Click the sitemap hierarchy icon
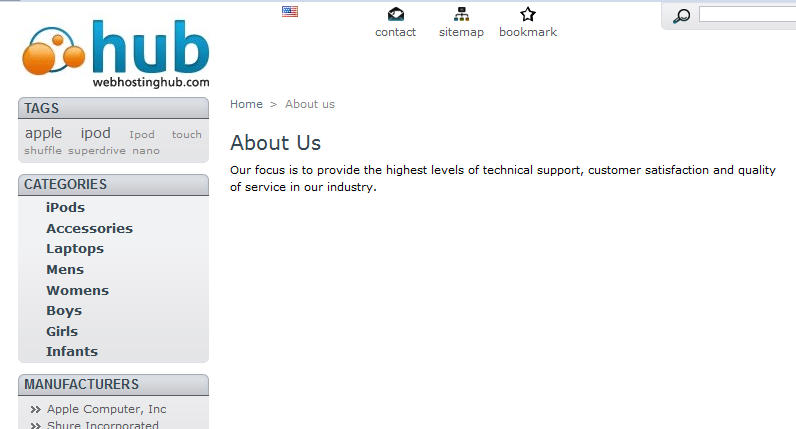This screenshot has height=429, width=796. click(x=461, y=14)
